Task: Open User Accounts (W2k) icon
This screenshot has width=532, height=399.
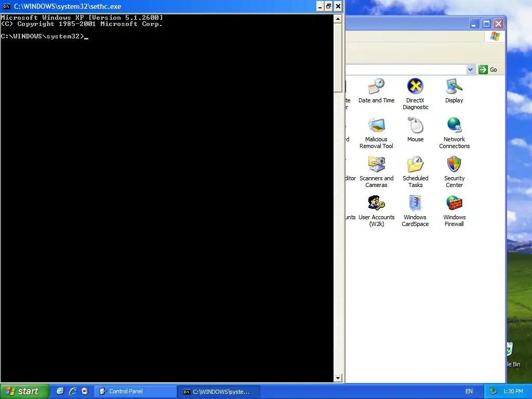Action: [x=376, y=211]
